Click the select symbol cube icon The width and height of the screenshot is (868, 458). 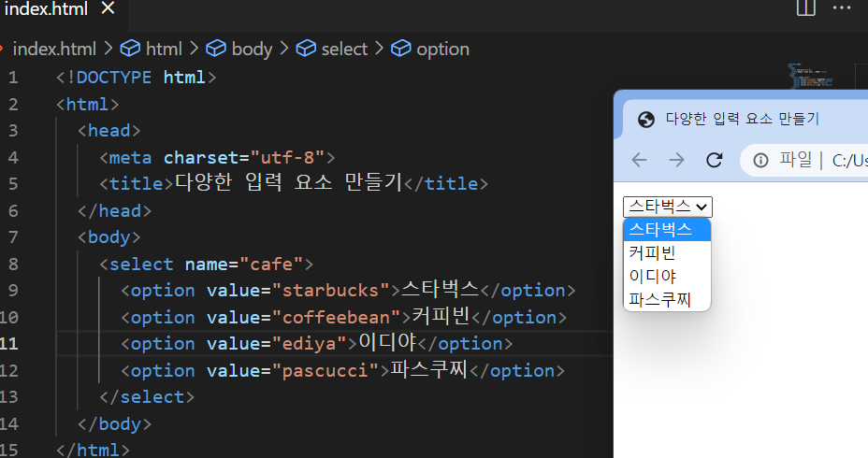pos(306,49)
